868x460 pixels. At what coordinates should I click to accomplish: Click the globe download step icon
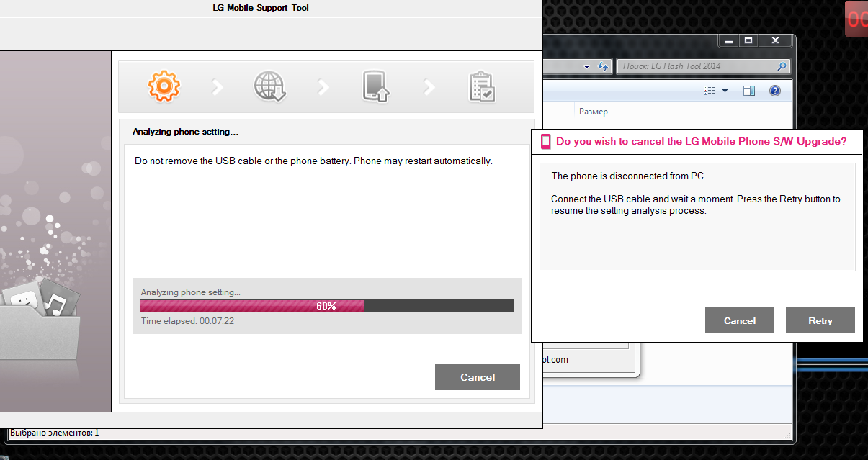point(270,86)
